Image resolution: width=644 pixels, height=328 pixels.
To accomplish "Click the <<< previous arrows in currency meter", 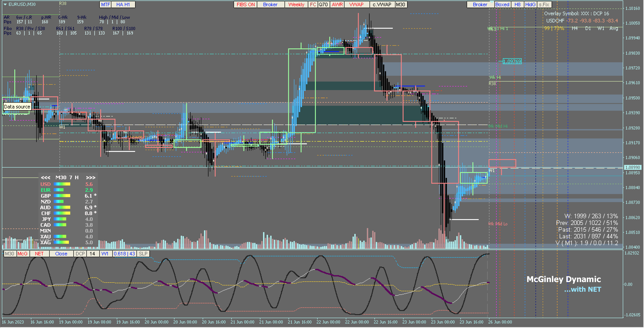I will [x=45, y=178].
